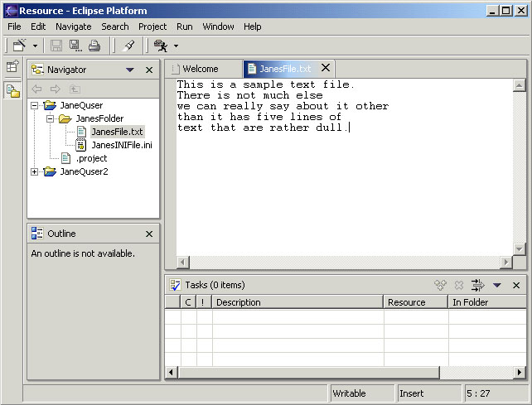Click the Navigator view title icon
Viewport: 532px width, 405px height.
click(37, 70)
